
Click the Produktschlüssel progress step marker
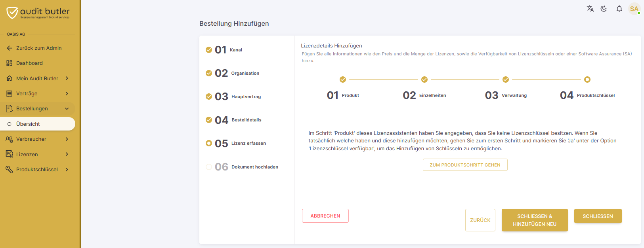pos(587,80)
